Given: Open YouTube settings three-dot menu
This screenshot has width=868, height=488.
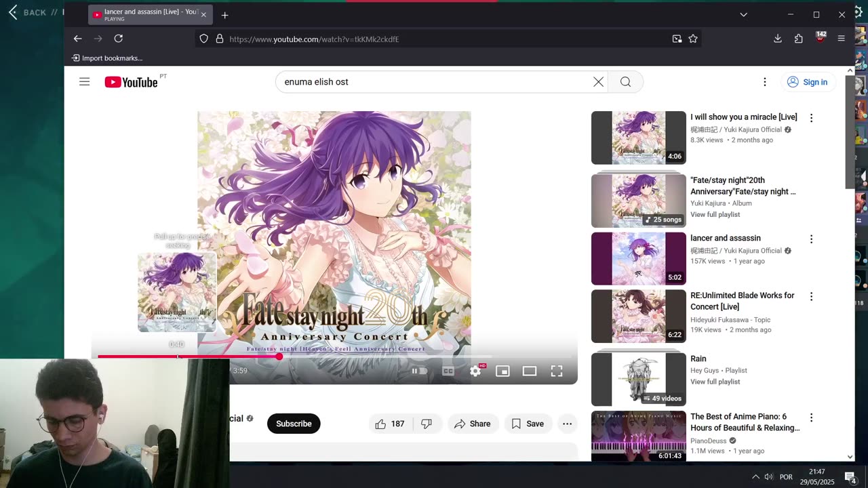Looking at the screenshot, I should pos(764,82).
